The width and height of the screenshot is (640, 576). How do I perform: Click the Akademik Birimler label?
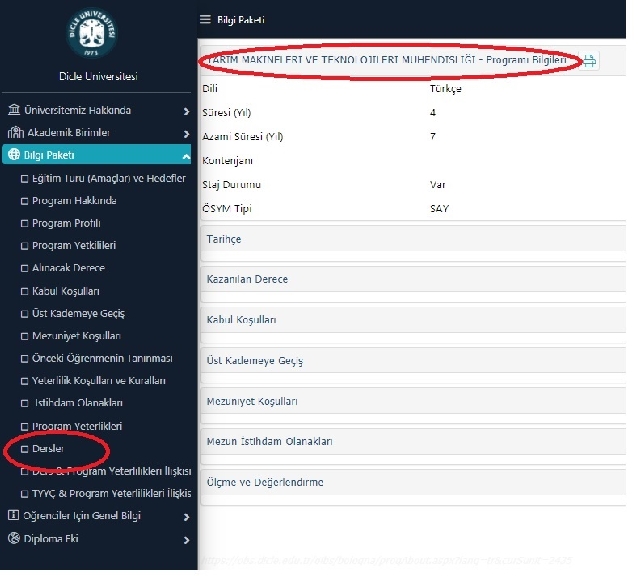coord(69,132)
